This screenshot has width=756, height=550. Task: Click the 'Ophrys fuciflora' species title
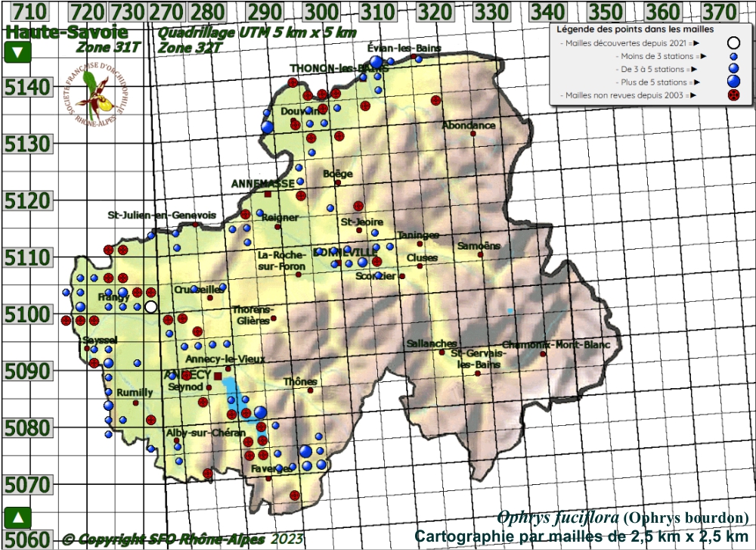(x=559, y=518)
